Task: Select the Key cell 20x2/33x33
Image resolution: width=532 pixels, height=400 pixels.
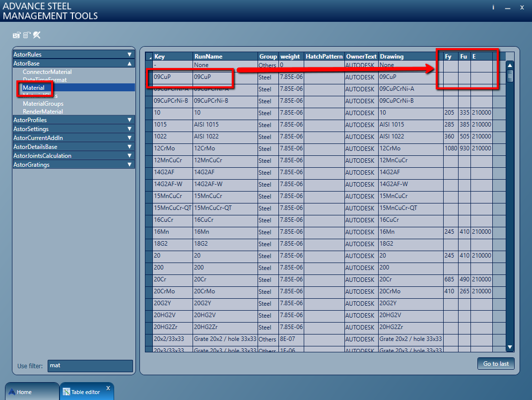Action: click(x=173, y=339)
